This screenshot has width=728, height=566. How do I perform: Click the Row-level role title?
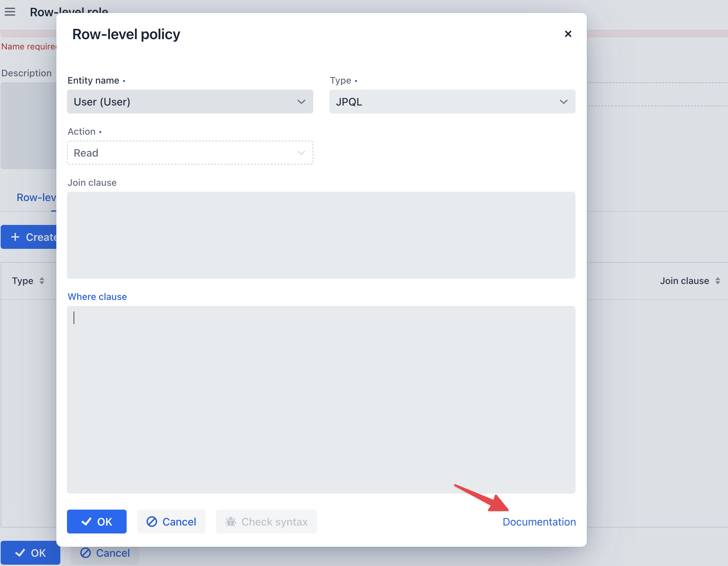coord(69,12)
